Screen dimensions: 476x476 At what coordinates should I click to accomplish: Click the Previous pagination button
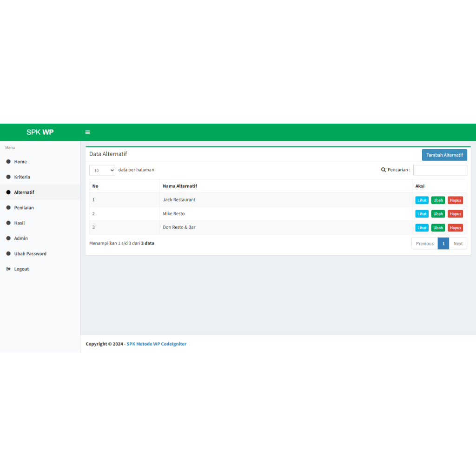(424, 244)
